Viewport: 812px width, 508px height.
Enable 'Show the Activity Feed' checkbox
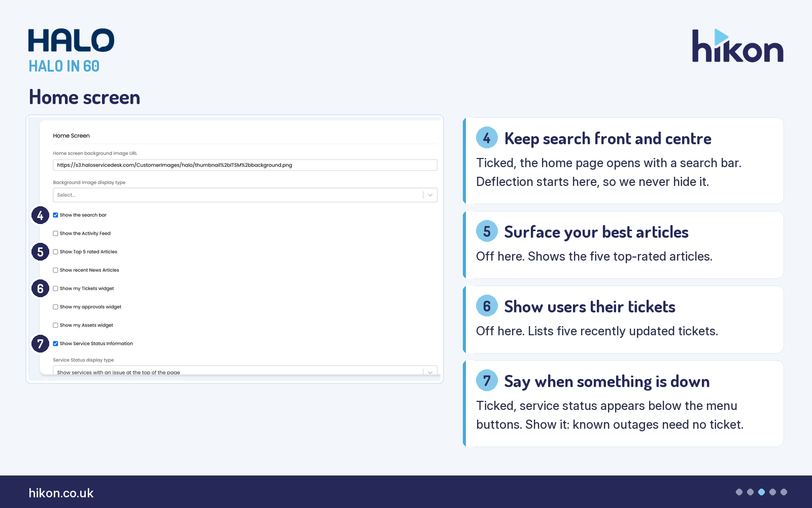pos(55,234)
